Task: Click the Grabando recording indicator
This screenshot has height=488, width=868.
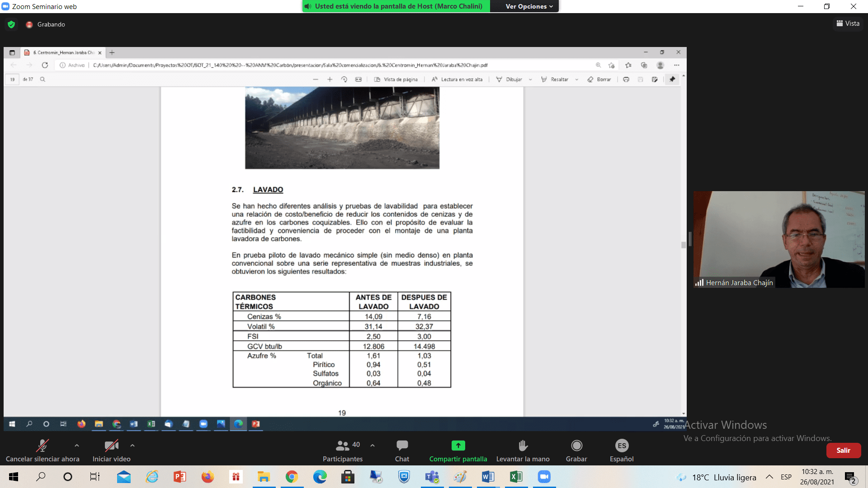Action: click(46, 24)
